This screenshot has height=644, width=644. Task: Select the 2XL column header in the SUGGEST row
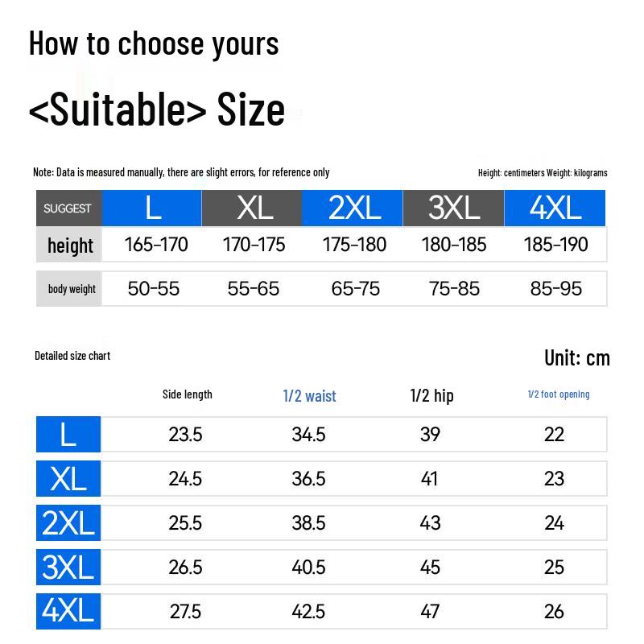[353, 208]
